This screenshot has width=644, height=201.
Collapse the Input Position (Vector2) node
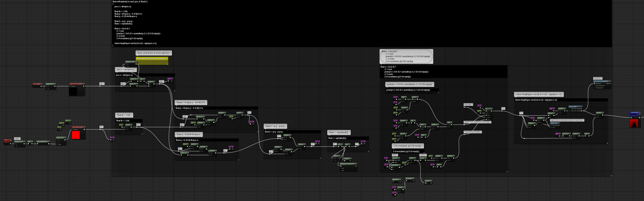[84, 84]
